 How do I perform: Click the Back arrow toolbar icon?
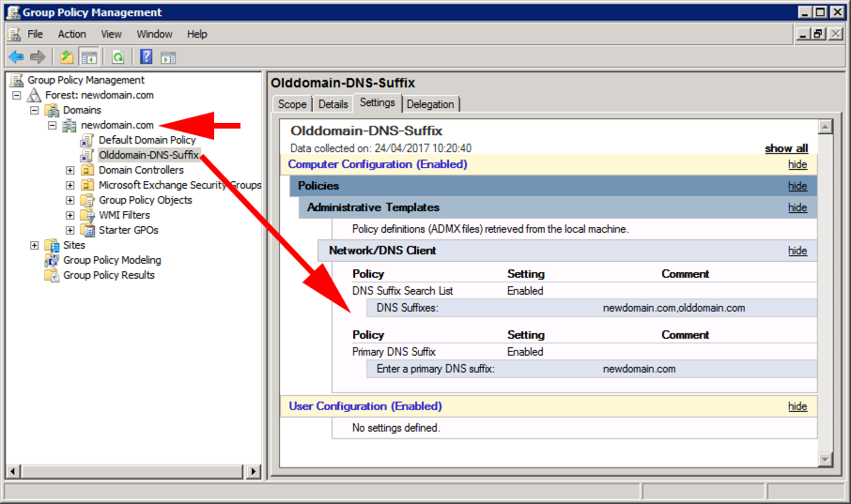tap(16, 56)
